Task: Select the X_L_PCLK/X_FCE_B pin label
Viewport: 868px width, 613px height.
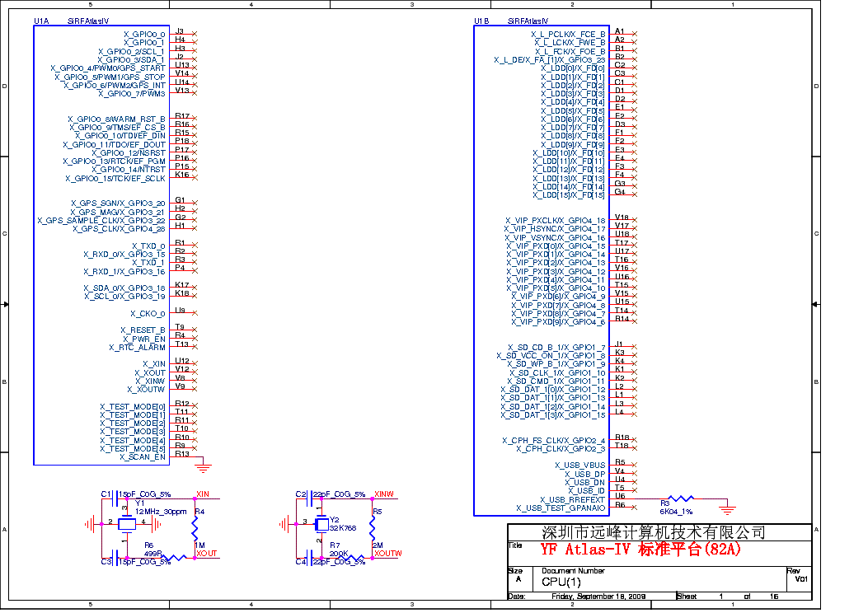Action: pyautogui.click(x=568, y=35)
